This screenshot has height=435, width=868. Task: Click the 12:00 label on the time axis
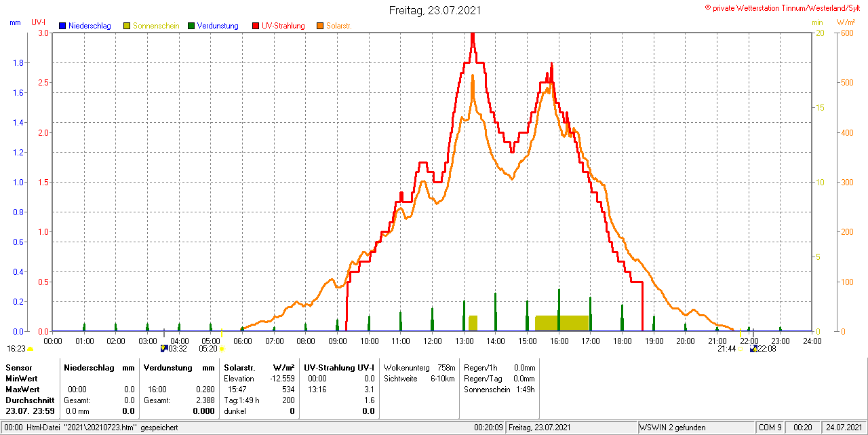click(x=432, y=341)
